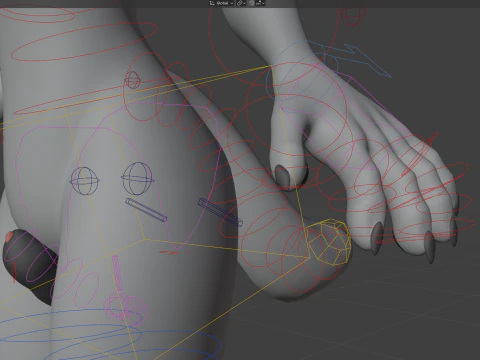Screen dimensions: 480x360
Task: Select the left blue rod-shaped control
Action: coord(146,210)
